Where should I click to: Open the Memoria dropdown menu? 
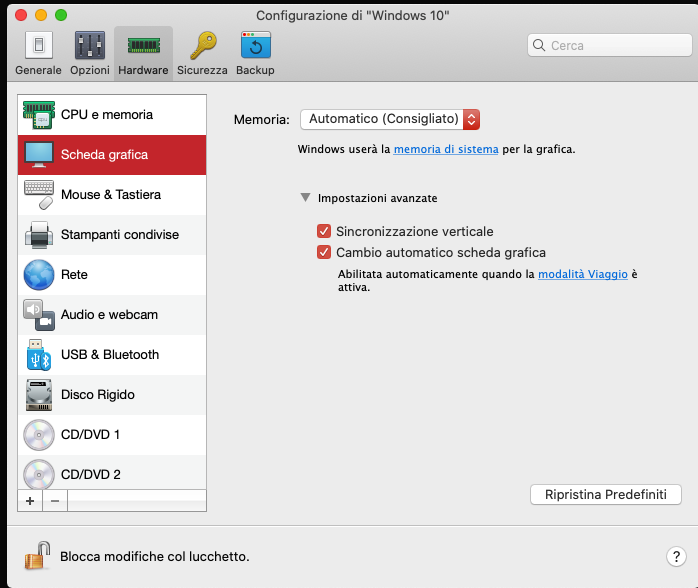390,119
